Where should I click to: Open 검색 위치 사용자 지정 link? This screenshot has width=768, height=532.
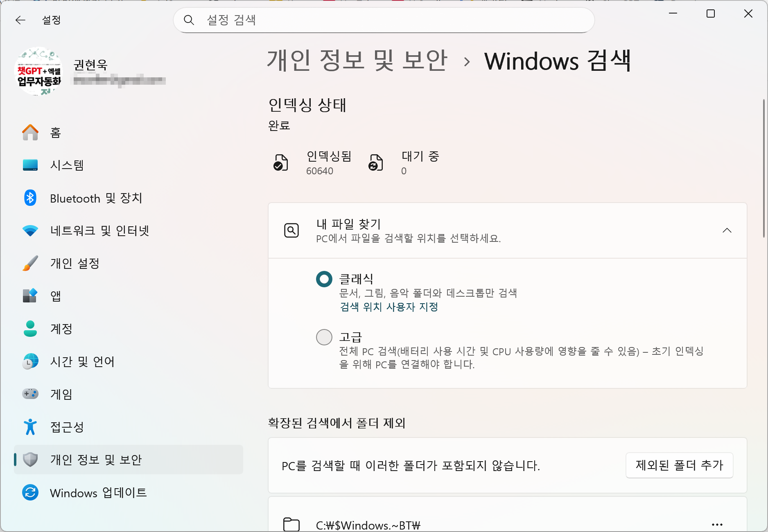click(389, 307)
